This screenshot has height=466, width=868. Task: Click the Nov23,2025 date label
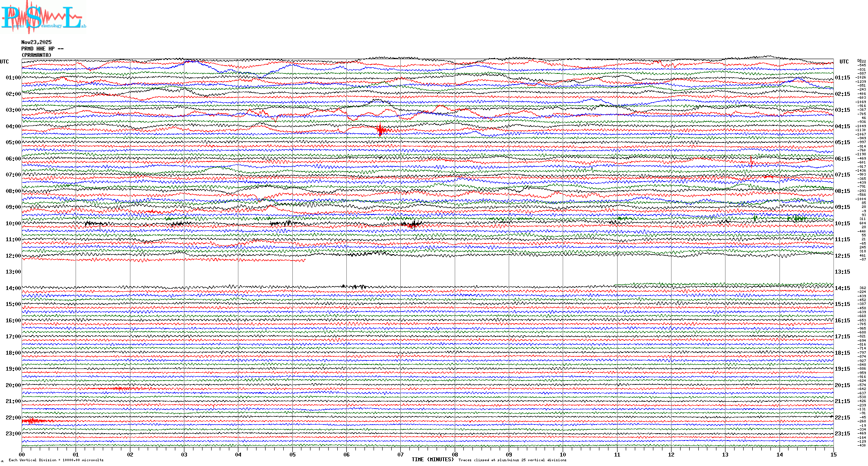pyautogui.click(x=36, y=42)
